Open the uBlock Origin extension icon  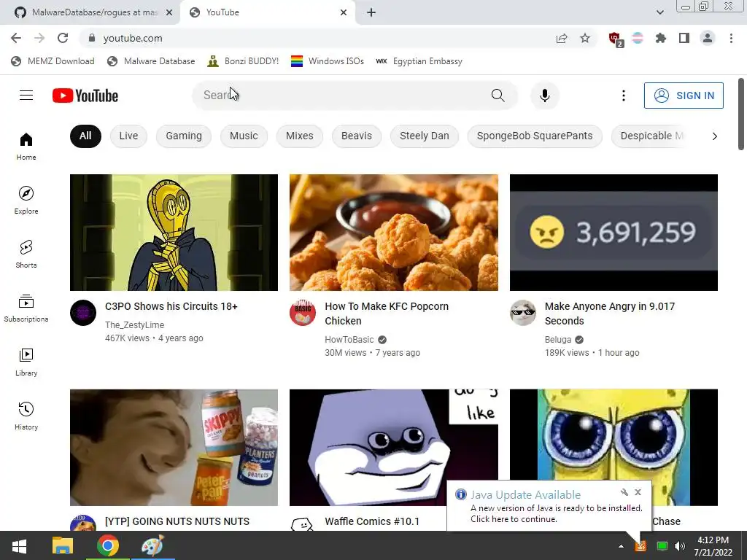(616, 39)
